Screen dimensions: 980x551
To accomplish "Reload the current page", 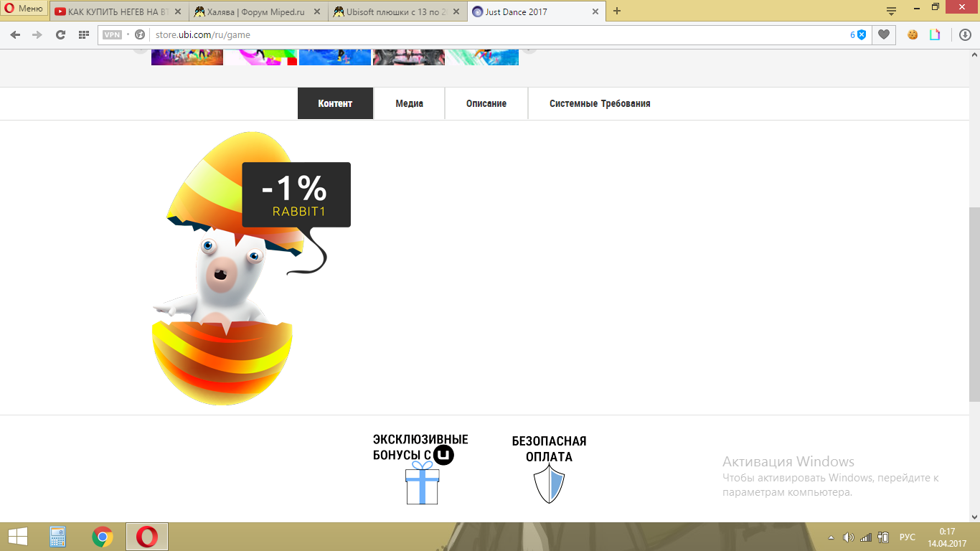I will [x=60, y=34].
